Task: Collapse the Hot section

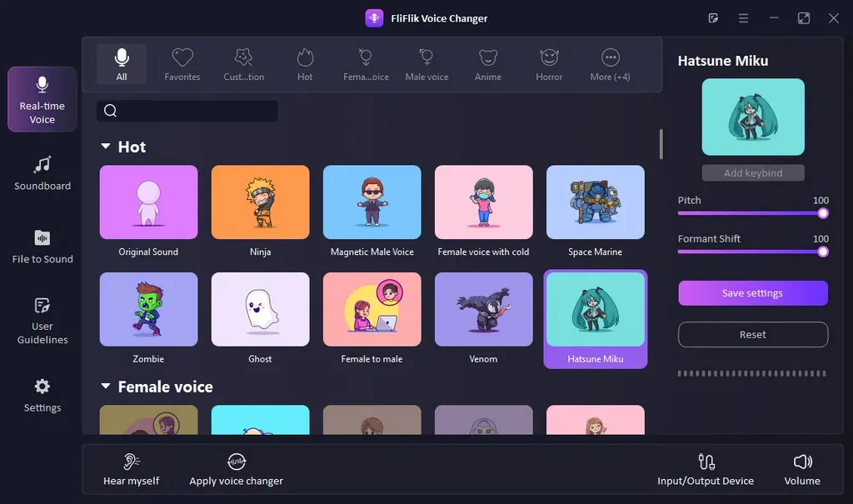Action: pyautogui.click(x=106, y=147)
